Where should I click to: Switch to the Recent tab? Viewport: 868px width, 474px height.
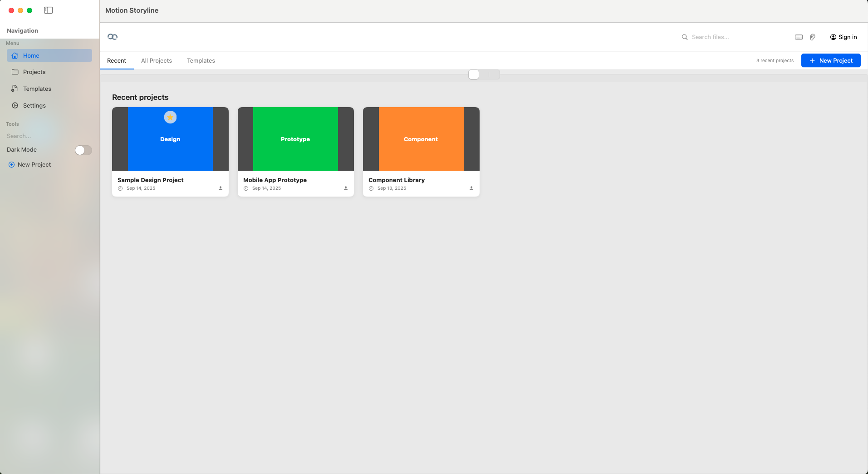[x=117, y=61]
